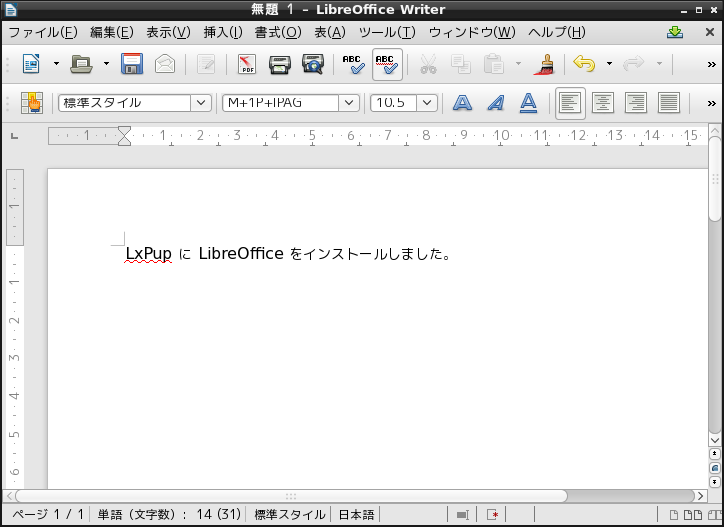Viewport: 724px width, 527px height.
Task: Toggle Underline formatting
Action: 528,103
